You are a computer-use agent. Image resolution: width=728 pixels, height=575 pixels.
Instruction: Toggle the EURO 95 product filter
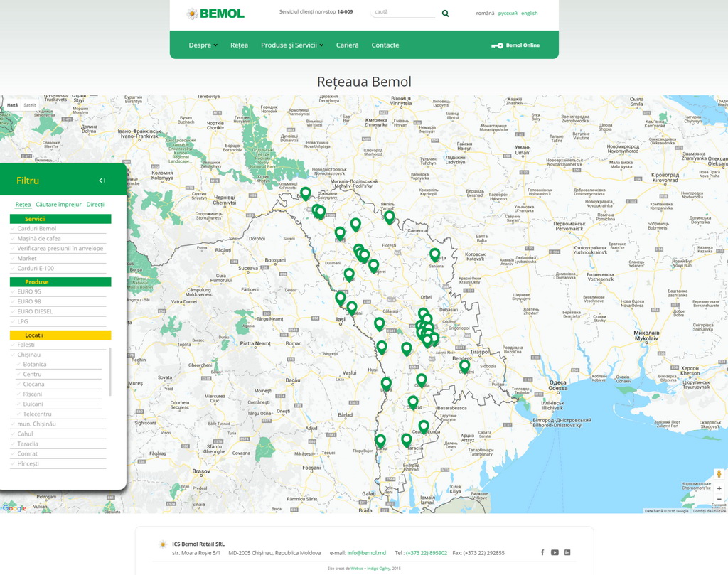click(29, 291)
